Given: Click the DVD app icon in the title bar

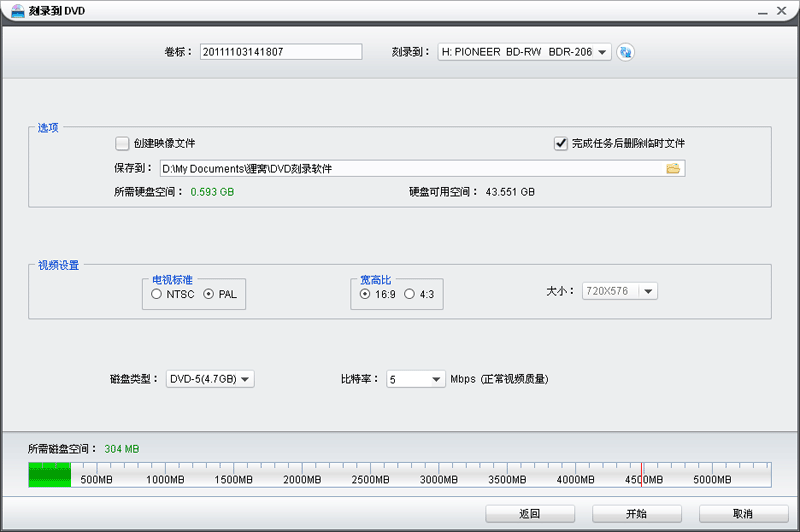Looking at the screenshot, I should coord(17,11).
